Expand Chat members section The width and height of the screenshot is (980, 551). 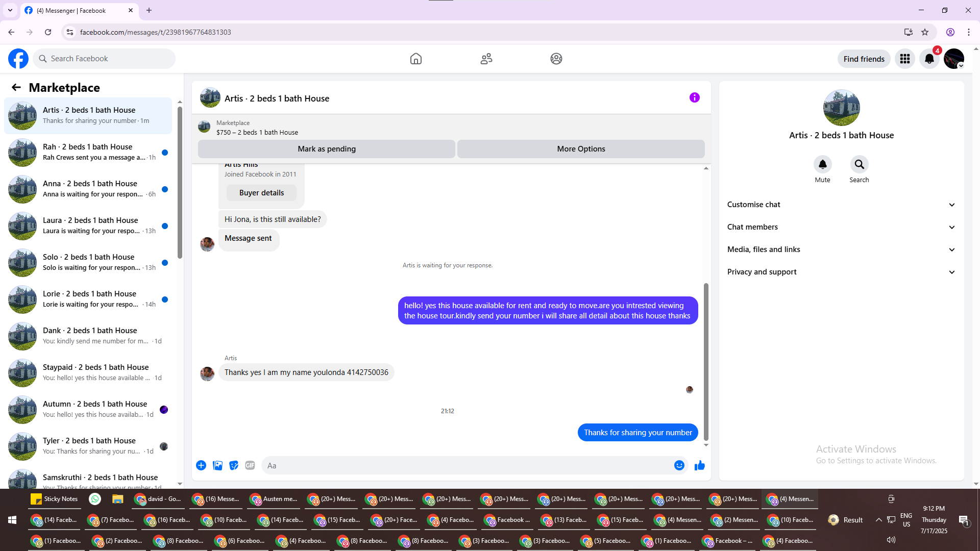[x=842, y=227]
